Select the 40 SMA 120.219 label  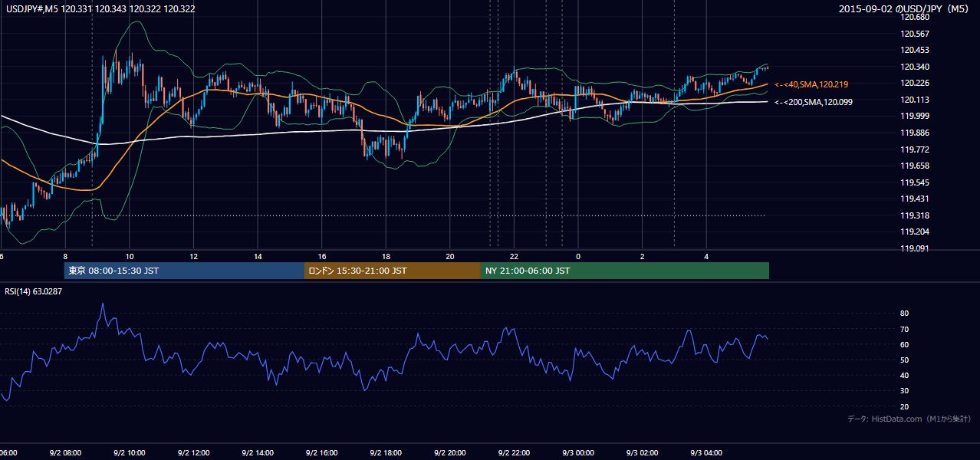tap(811, 84)
